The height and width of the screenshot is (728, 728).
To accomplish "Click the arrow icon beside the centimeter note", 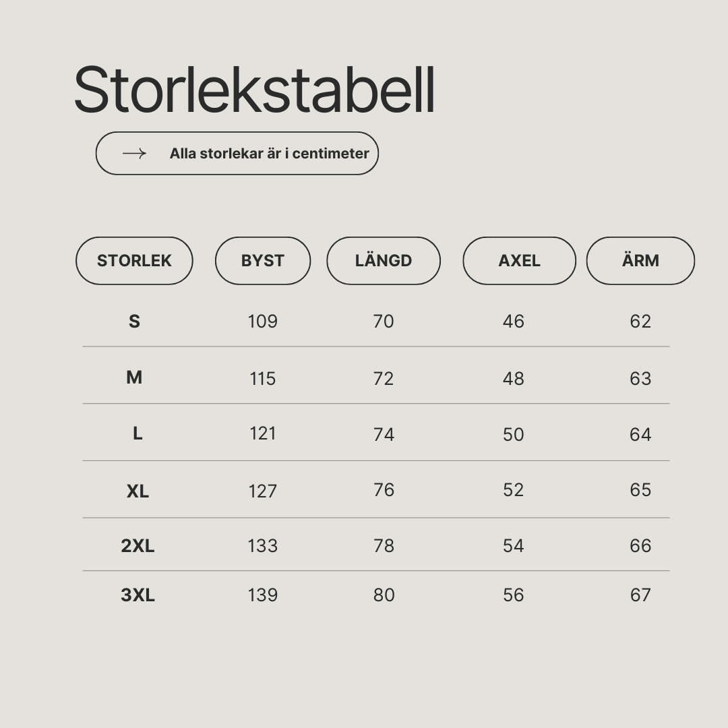I will tap(134, 154).
